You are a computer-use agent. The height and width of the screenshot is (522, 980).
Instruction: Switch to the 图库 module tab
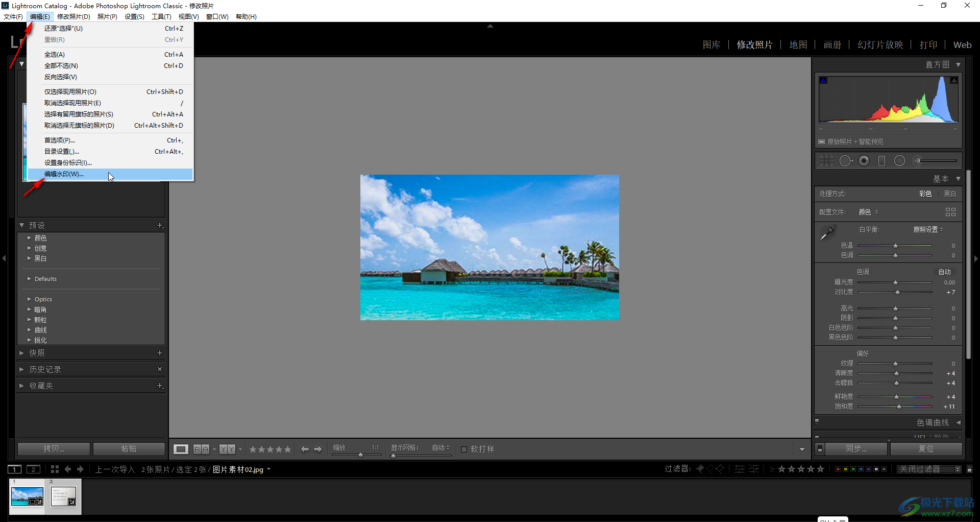click(x=711, y=45)
